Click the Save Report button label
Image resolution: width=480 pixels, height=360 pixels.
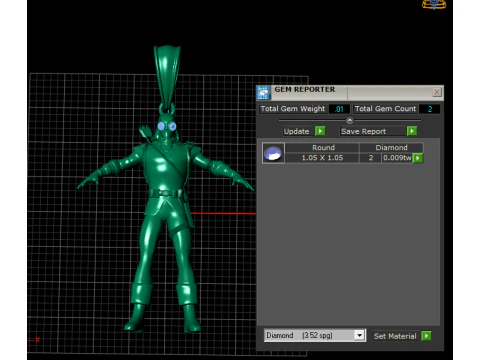coord(363,131)
